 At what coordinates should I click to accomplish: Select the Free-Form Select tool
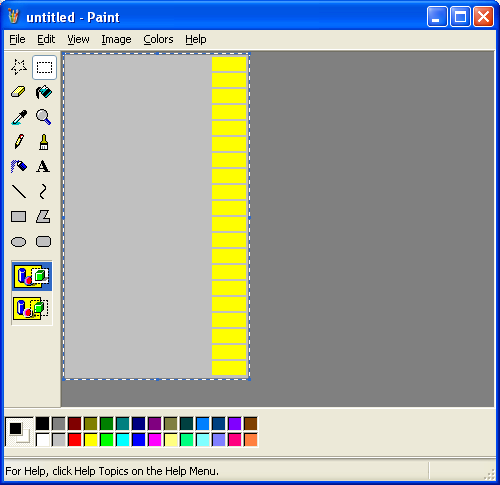[19, 67]
